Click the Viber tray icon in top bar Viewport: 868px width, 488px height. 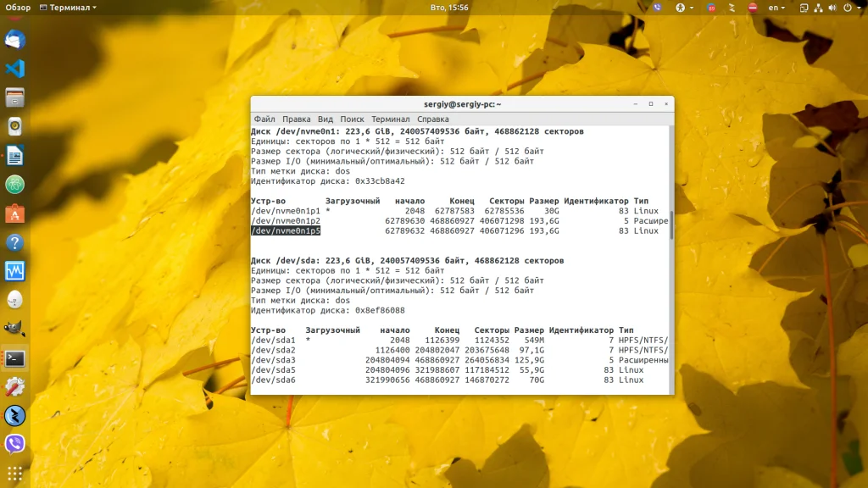tap(657, 8)
